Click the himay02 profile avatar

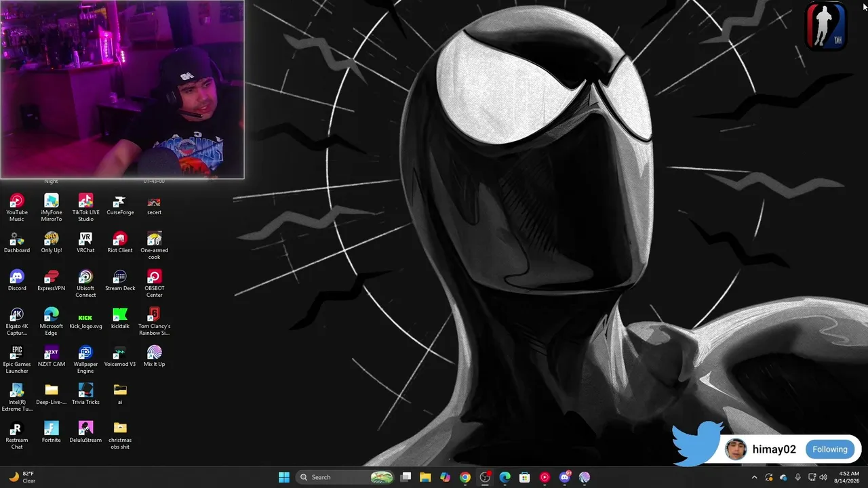(736, 449)
